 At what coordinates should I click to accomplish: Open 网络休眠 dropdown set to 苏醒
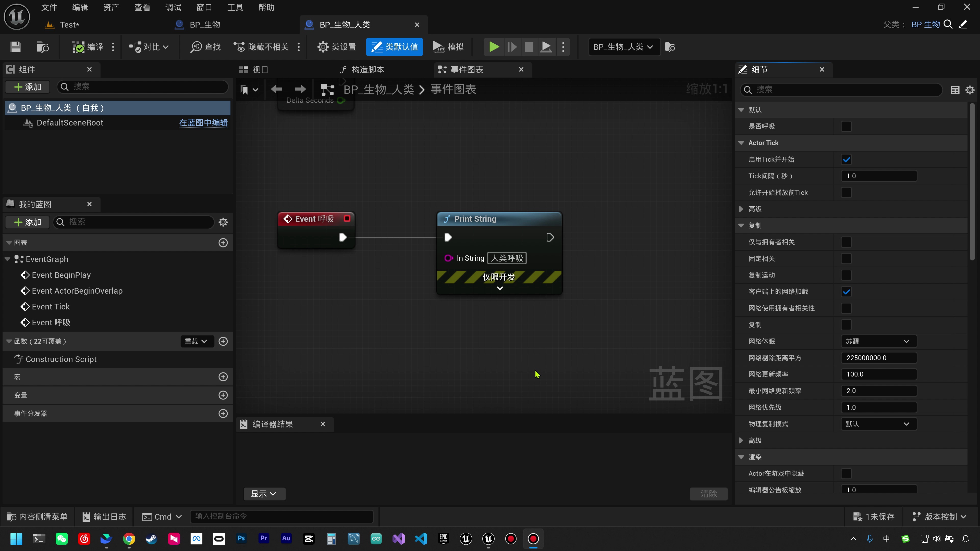tap(878, 341)
